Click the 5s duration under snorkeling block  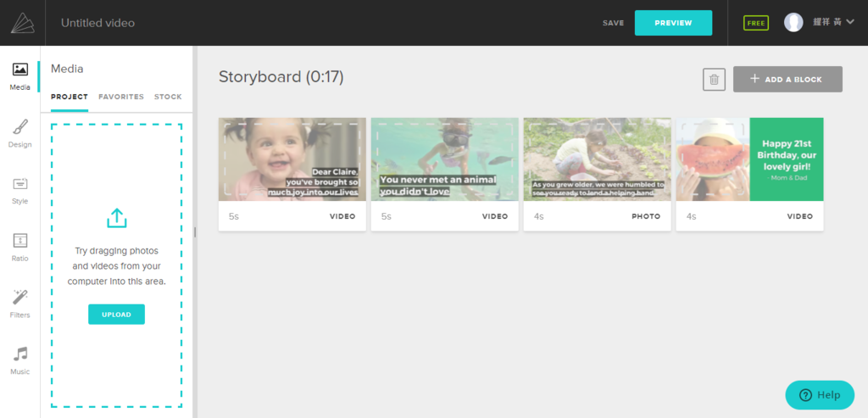tap(387, 216)
